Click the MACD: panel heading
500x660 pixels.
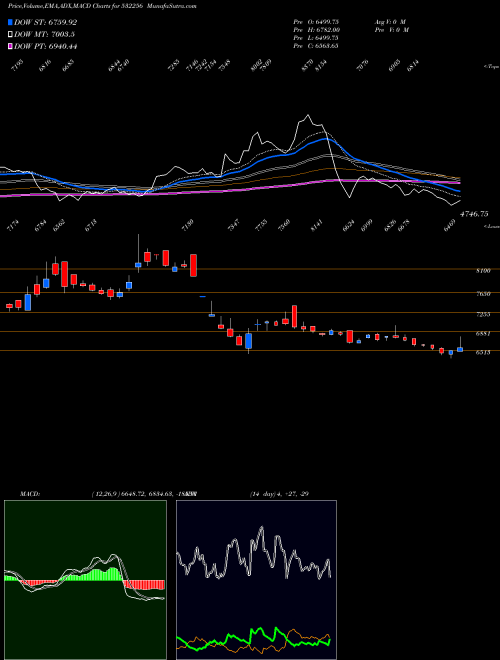click(30, 494)
